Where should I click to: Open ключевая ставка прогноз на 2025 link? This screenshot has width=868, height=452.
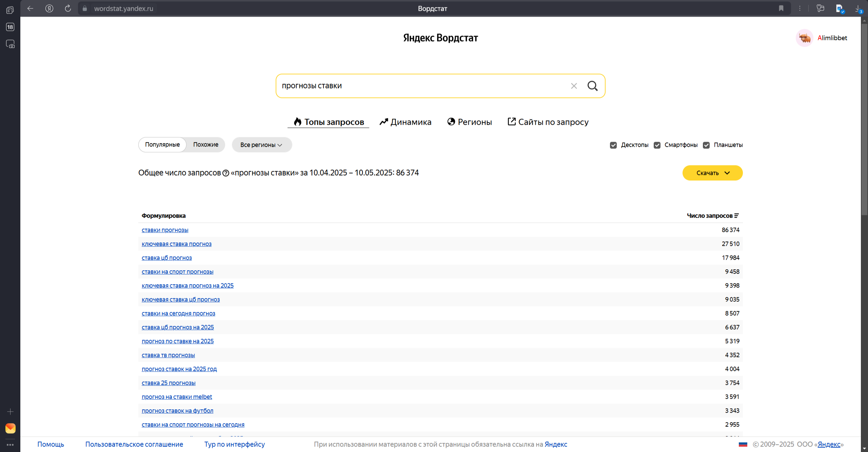click(188, 286)
